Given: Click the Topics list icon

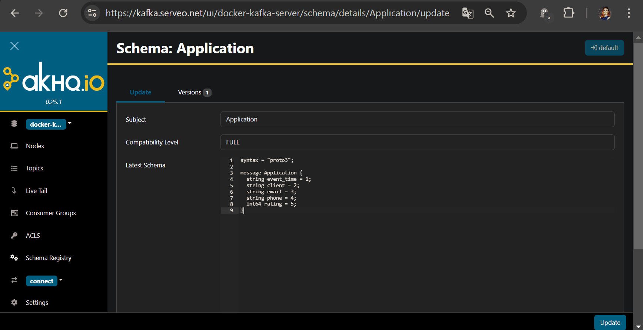Looking at the screenshot, I should 14,168.
